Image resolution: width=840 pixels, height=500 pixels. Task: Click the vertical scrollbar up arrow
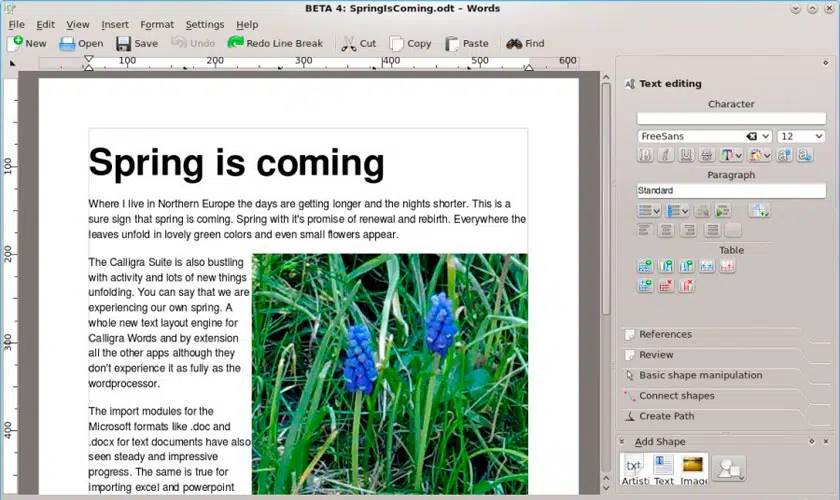click(606, 77)
